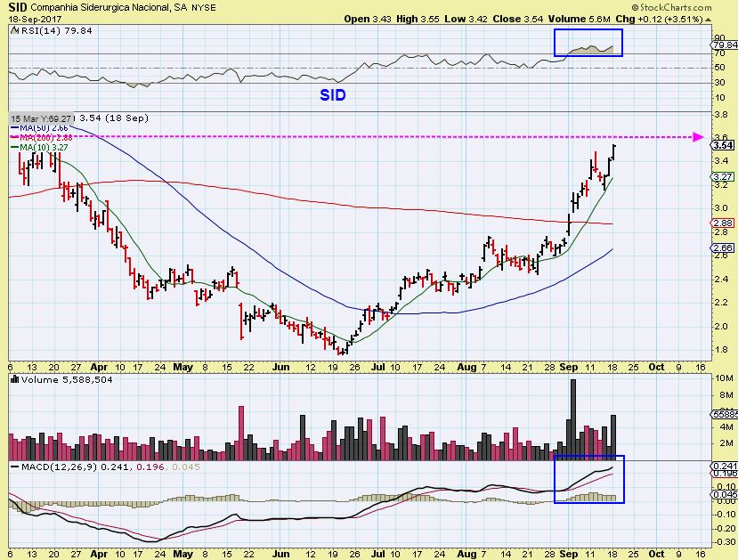
Task: Click the RSI indicator chart icon
Action: tap(14, 30)
